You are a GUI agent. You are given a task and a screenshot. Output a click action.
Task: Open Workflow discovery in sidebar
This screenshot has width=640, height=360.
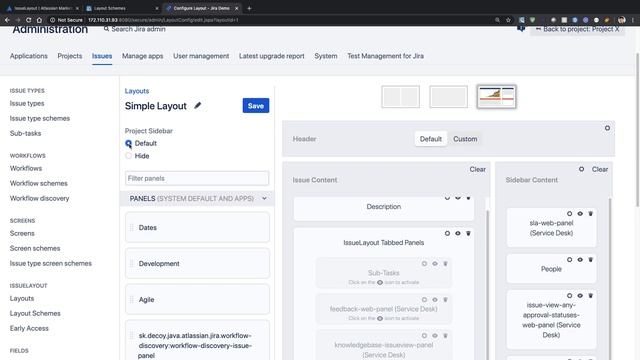[x=39, y=198]
